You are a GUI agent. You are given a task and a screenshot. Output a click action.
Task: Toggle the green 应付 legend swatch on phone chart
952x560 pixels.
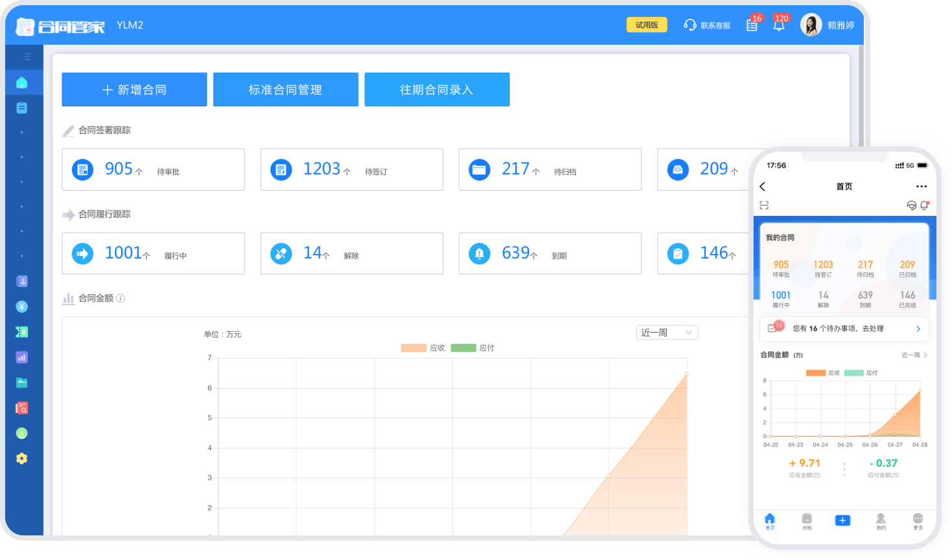pos(854,373)
